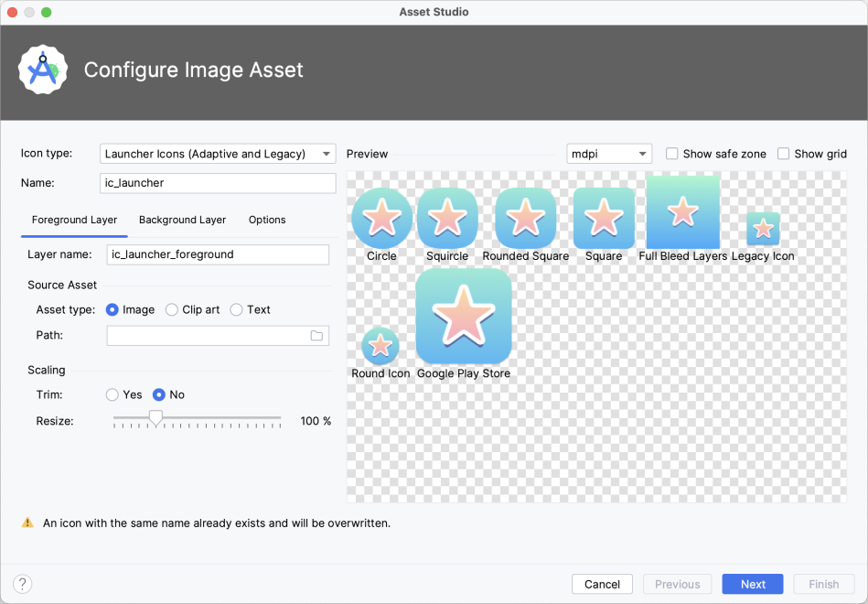Viewport: 868px width, 604px height.
Task: Expand the mdpi density dropdown
Action: pyautogui.click(x=608, y=154)
